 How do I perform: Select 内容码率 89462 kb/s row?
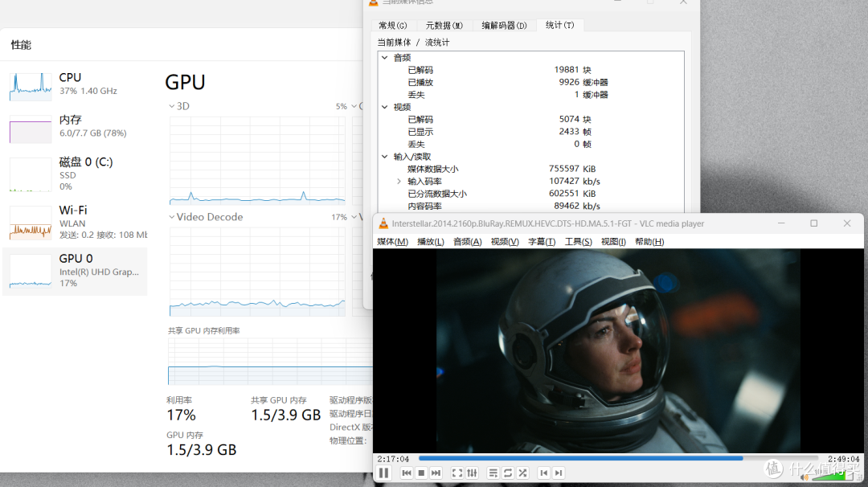531,206
